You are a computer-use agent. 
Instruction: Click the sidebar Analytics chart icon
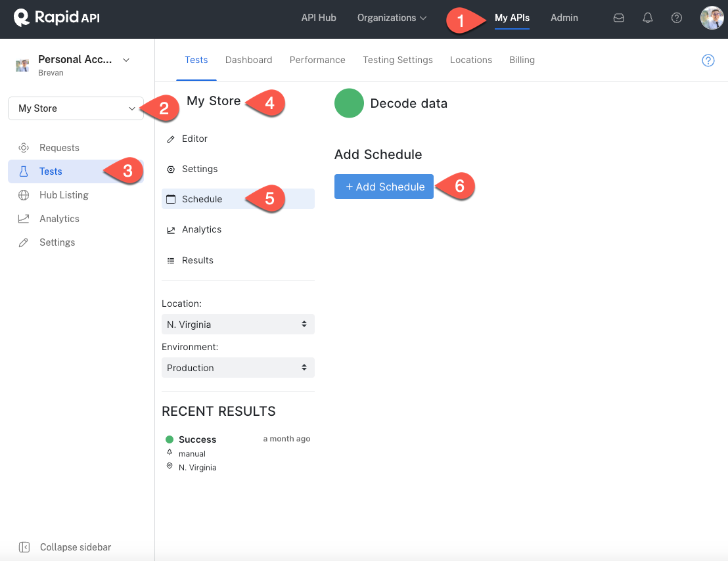point(24,219)
